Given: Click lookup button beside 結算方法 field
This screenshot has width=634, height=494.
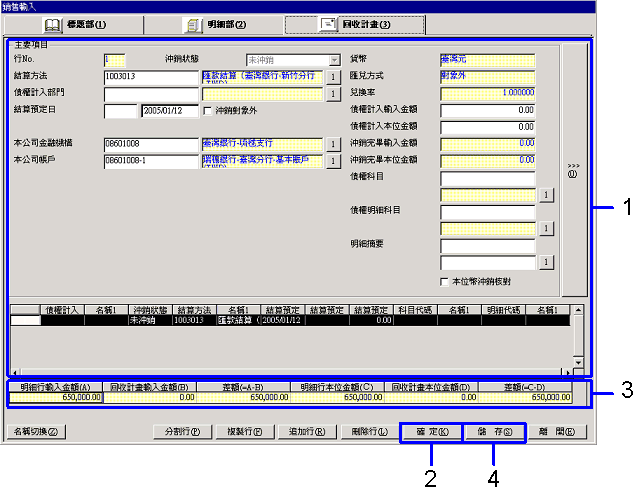Looking at the screenshot, I should point(333,76).
